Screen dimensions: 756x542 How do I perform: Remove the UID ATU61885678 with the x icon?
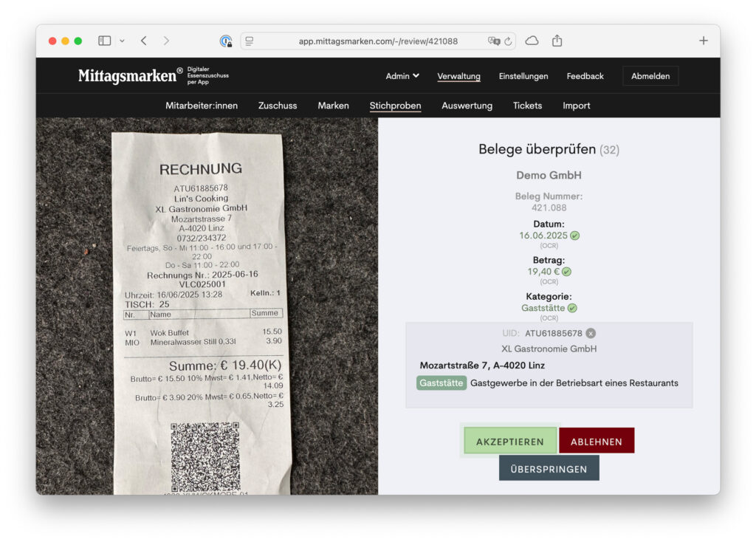(591, 334)
